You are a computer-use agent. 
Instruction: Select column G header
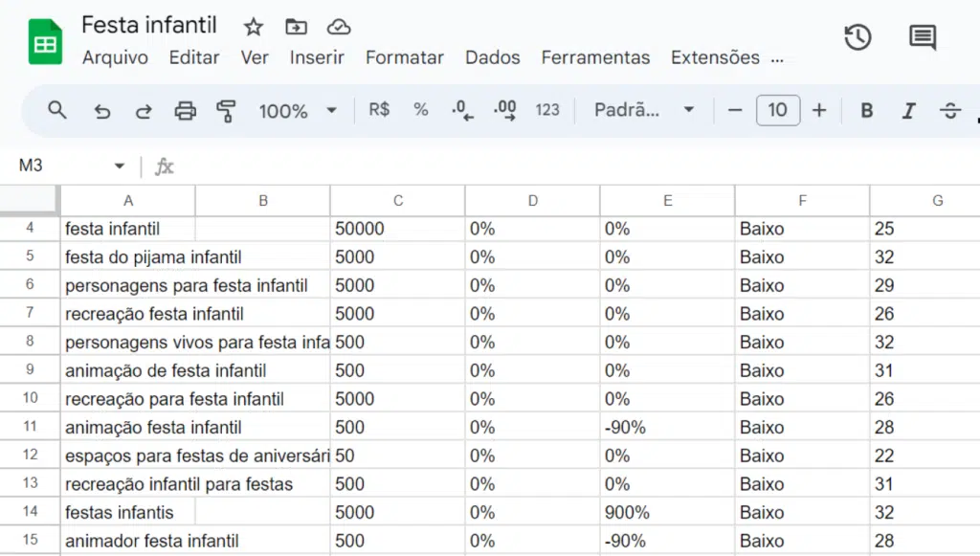[925, 201]
